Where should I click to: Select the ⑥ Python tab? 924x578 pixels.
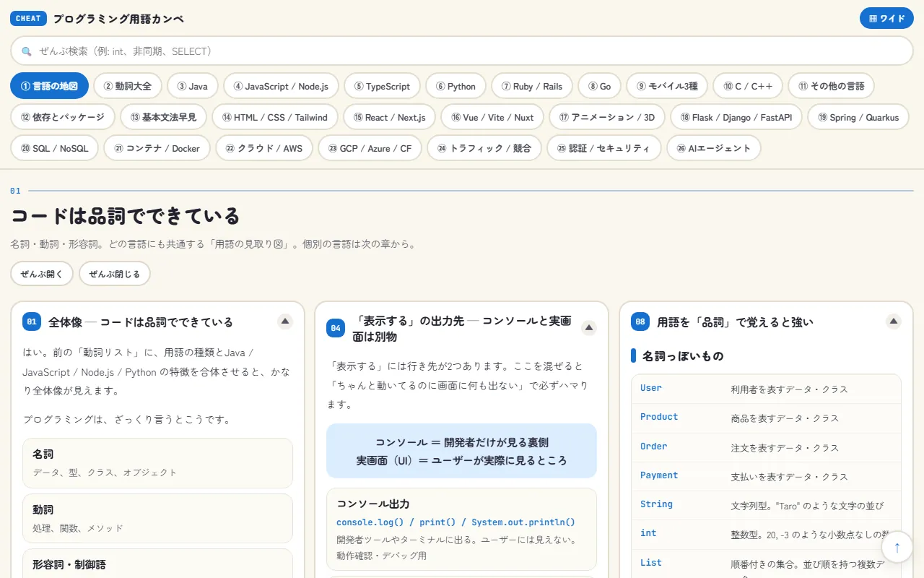456,86
